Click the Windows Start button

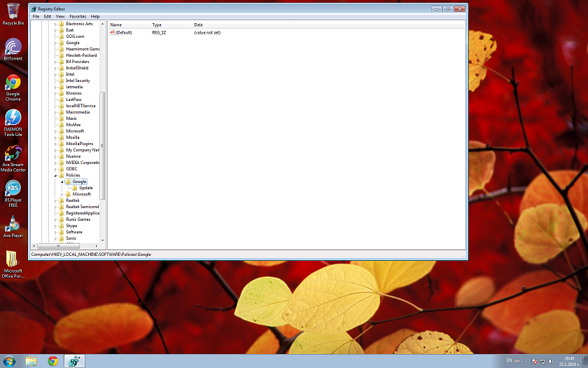(9, 361)
